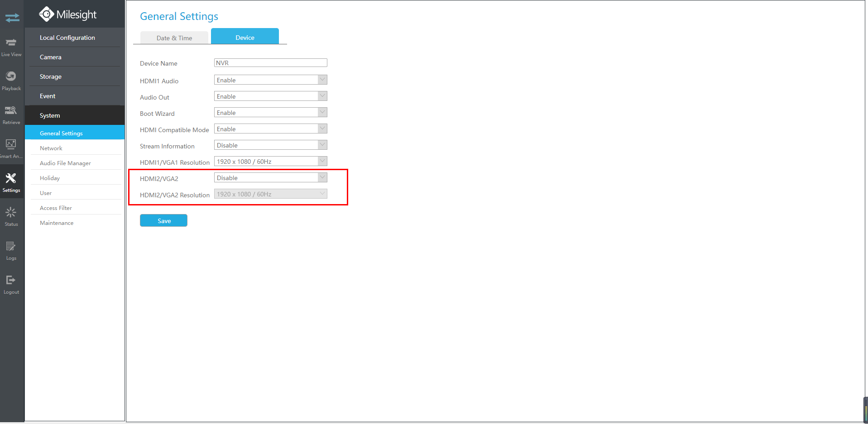The image size is (868, 424).
Task: Select the Settings wrench icon
Action: tap(11, 182)
